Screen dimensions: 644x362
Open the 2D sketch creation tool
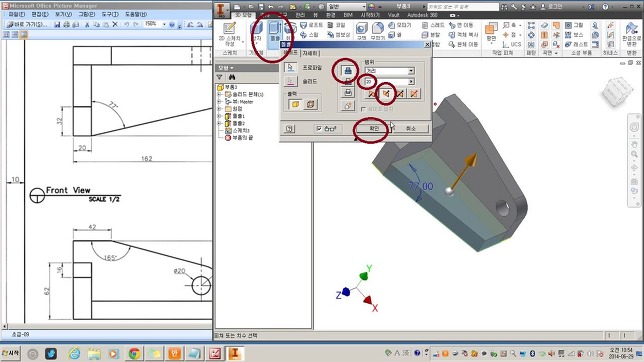pyautogui.click(x=229, y=33)
